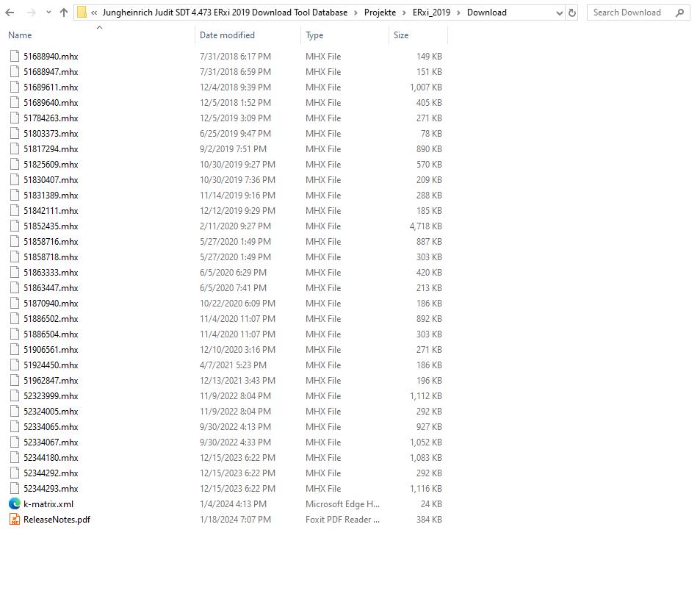This screenshot has height=613, width=700.
Task: Sort by Type column header
Action: 314,35
